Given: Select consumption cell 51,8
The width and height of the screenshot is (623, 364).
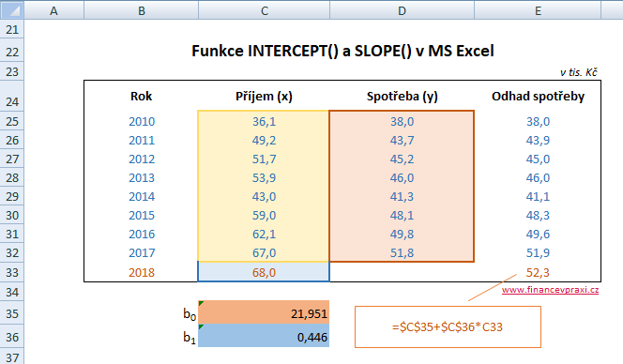Looking at the screenshot, I should (402, 252).
